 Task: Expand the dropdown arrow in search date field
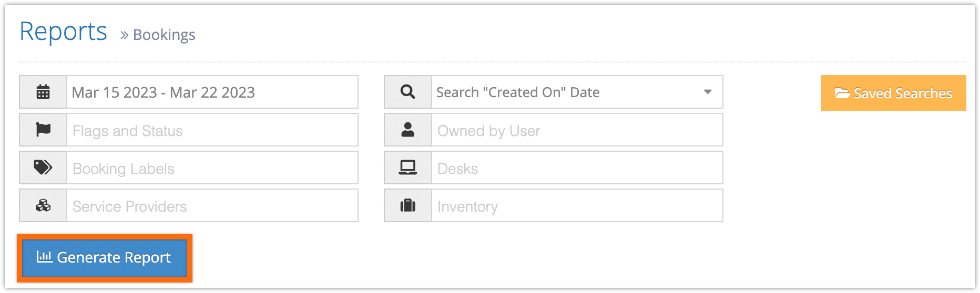tap(708, 92)
